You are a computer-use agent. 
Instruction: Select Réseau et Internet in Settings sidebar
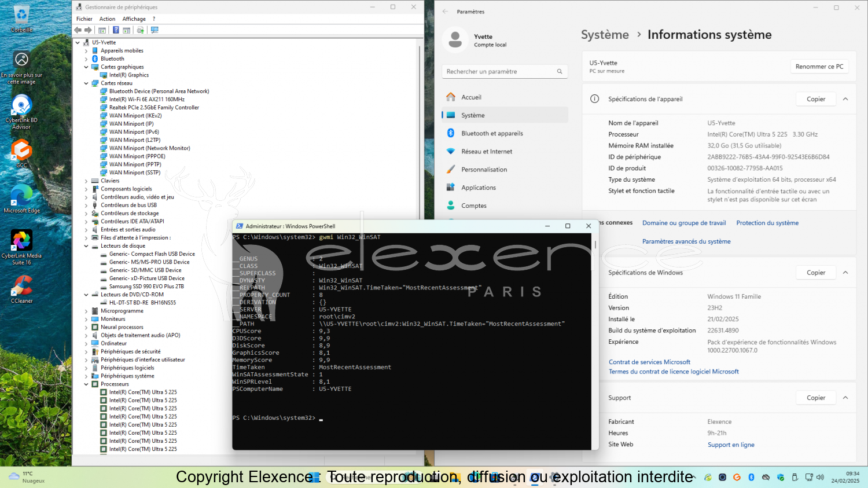coord(505,152)
